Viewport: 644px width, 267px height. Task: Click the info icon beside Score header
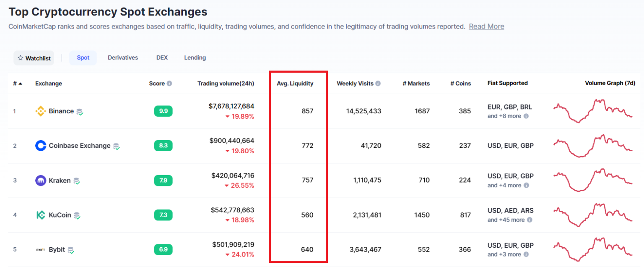click(169, 84)
